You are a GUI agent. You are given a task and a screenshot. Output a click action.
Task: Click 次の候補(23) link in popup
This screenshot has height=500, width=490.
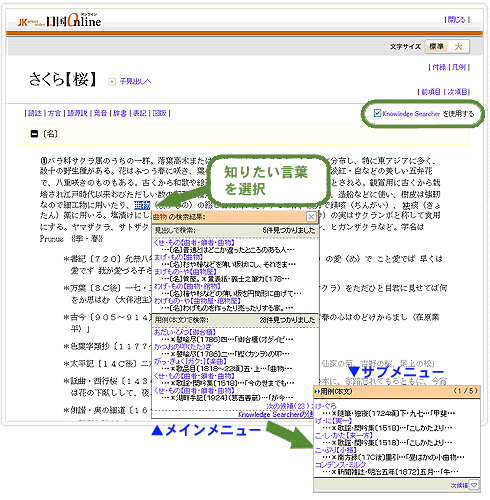click(x=290, y=406)
